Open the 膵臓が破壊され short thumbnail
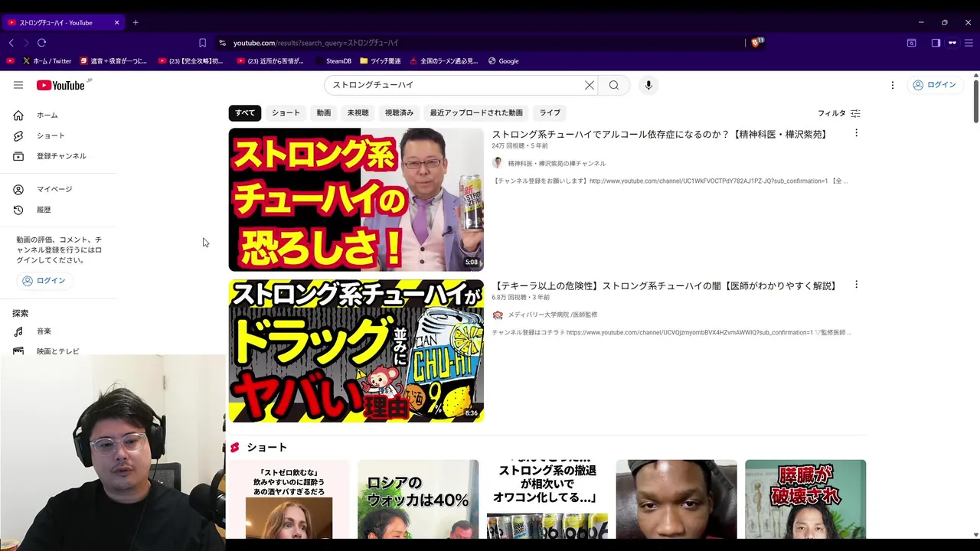Screen dimensions: 980x551 click(x=805, y=499)
